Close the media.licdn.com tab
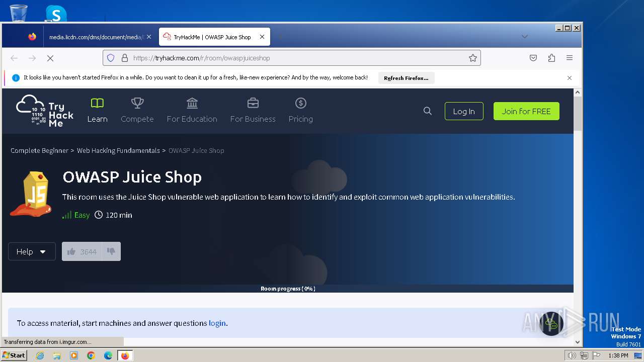Screen dimensions: 644x362 pyautogui.click(x=149, y=37)
